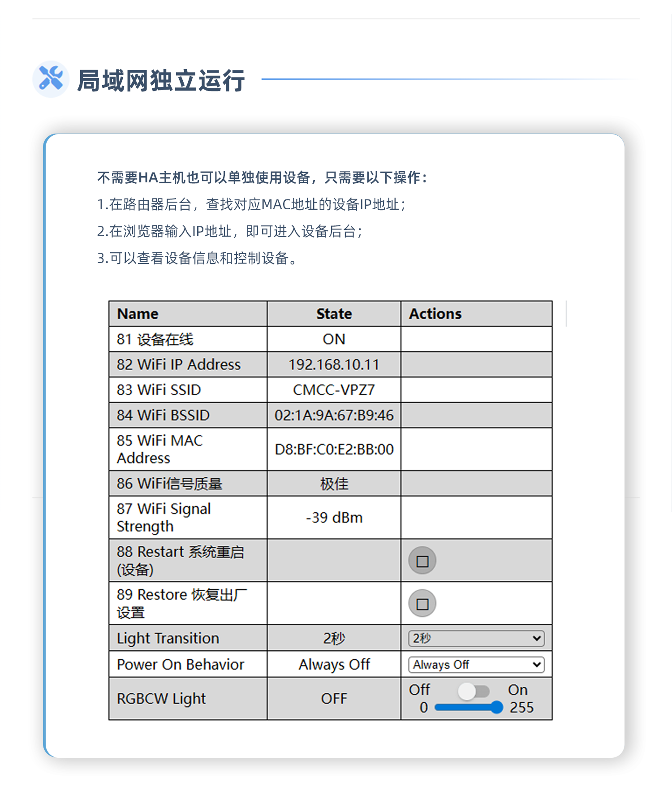Click the OFF state of RGBCW Light
Screen dimensions: 672x791
click(334, 699)
